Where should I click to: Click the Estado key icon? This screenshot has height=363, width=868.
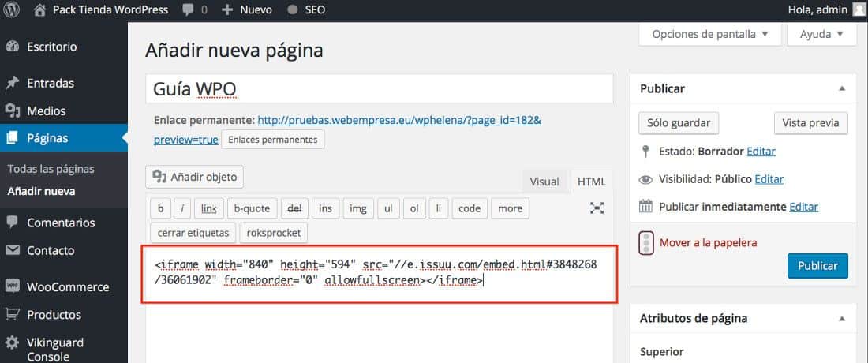click(x=645, y=152)
